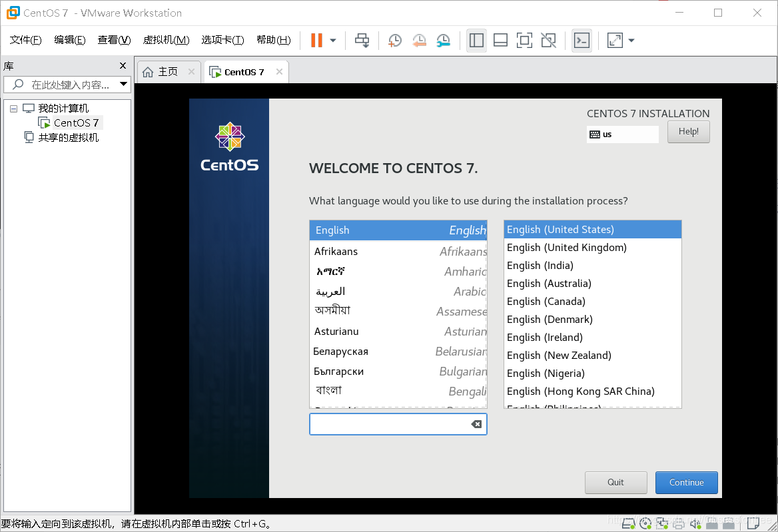Select Arabic in the language list
Viewport: 778px width, 532px height.
tap(398, 292)
